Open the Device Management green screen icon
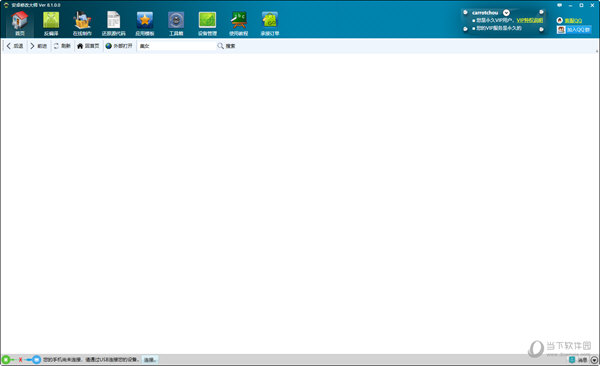The image size is (600, 366). pos(207,23)
